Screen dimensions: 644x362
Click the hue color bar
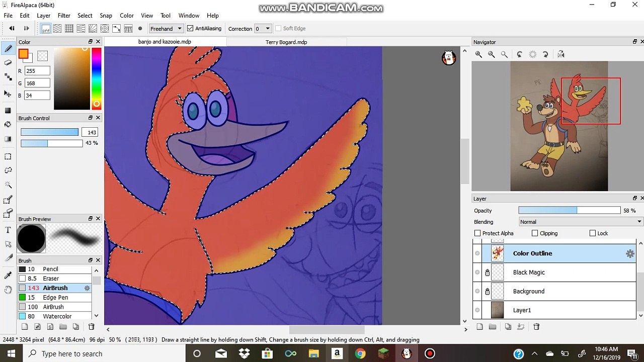click(x=96, y=78)
